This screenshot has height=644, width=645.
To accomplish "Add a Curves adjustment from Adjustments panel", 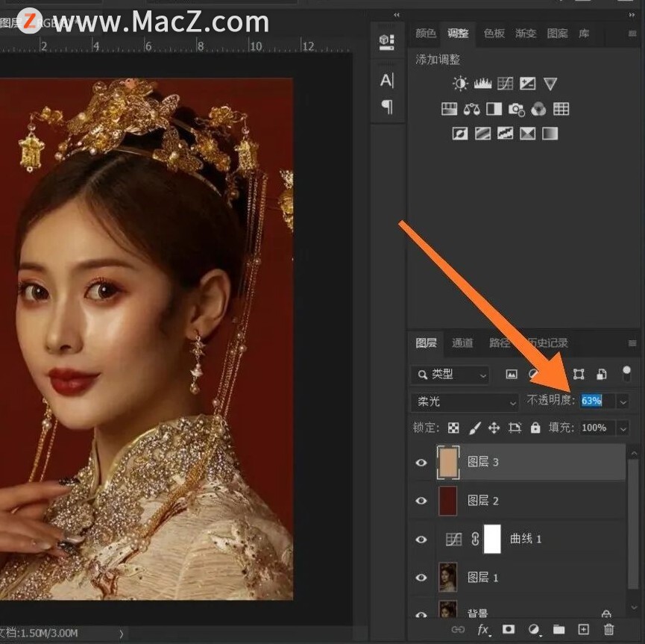I will (x=505, y=84).
